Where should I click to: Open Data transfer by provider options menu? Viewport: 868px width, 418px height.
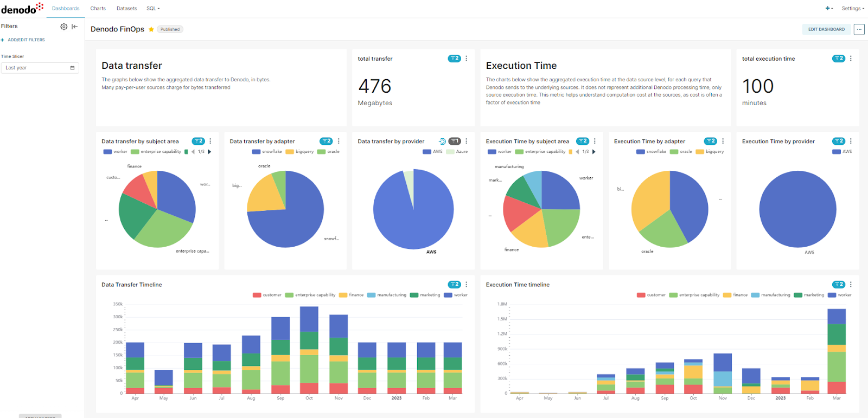point(467,141)
